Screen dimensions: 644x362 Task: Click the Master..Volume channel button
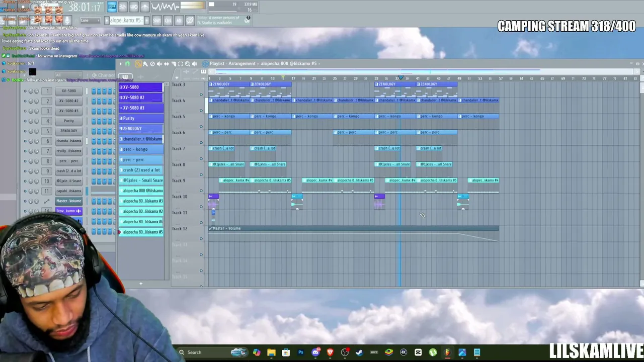[69, 201]
